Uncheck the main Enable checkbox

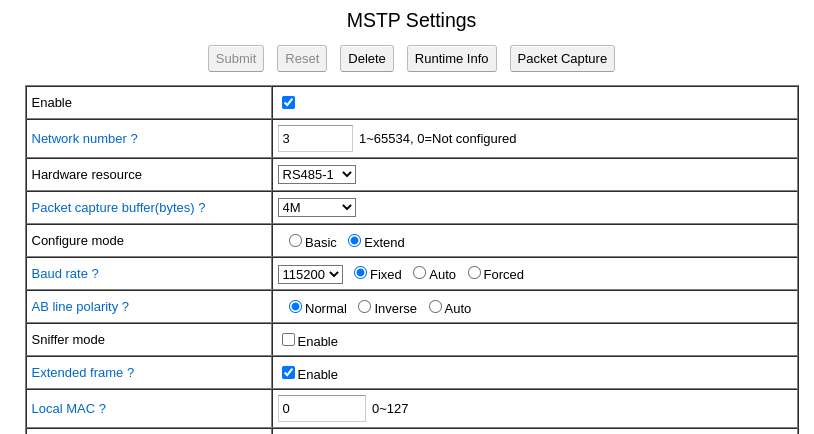(x=289, y=103)
